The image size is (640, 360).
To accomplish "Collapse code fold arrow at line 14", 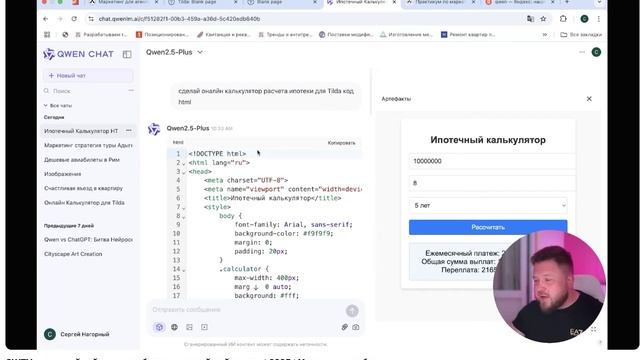I will pyautogui.click(x=184, y=270).
